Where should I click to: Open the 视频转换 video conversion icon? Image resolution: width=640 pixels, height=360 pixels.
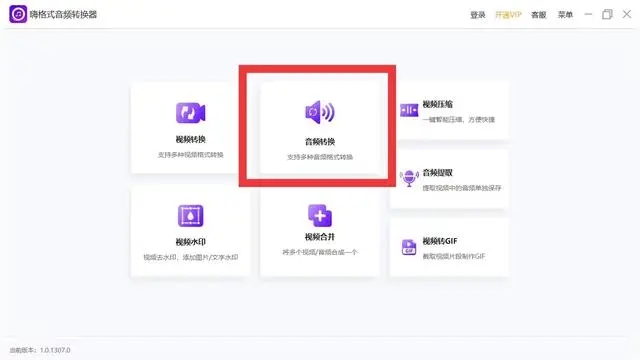pos(191,113)
